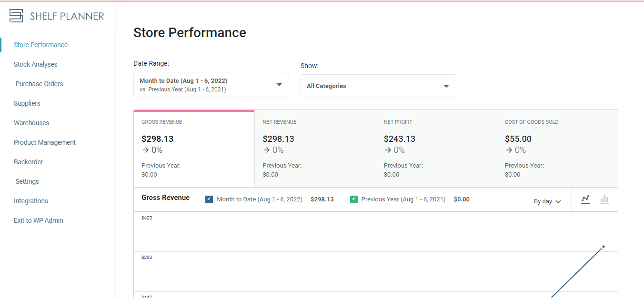Open Stock Analyses in sidebar
Screen dimensions: 644x298
coord(36,64)
